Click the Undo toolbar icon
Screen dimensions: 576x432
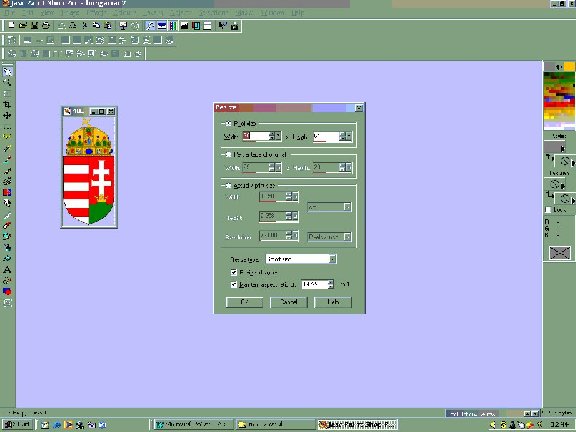[x=62, y=25]
